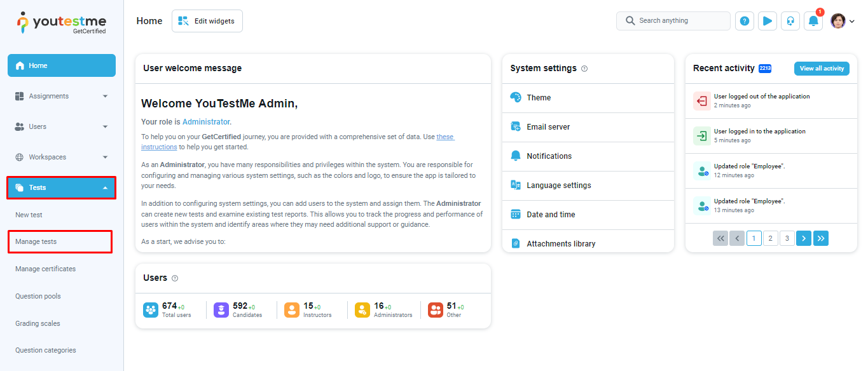Viewport: 868px width, 371px height.
Task: Go to first activity page button
Action: [720, 238]
